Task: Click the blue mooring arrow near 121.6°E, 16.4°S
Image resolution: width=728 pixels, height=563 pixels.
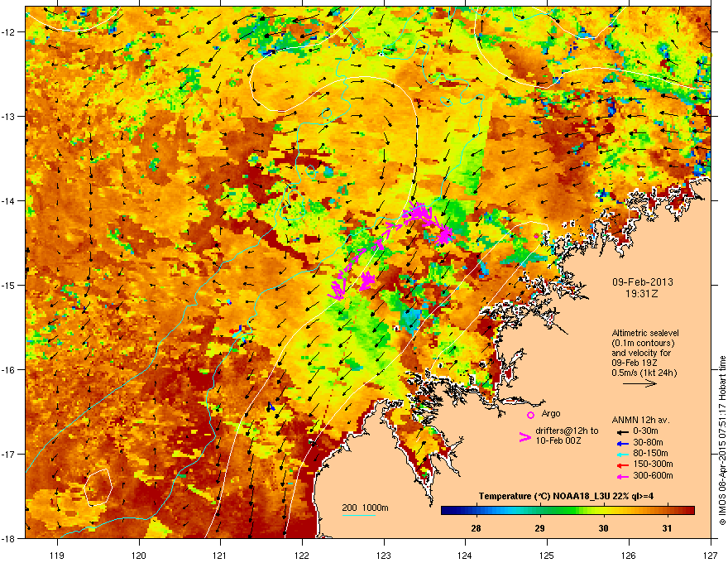Action: click(x=271, y=407)
